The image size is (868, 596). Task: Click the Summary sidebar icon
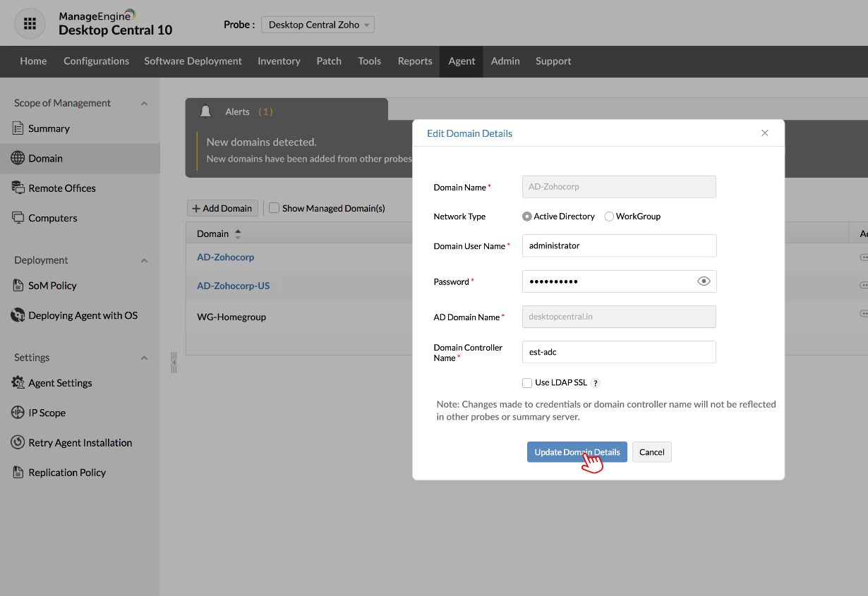pyautogui.click(x=18, y=128)
